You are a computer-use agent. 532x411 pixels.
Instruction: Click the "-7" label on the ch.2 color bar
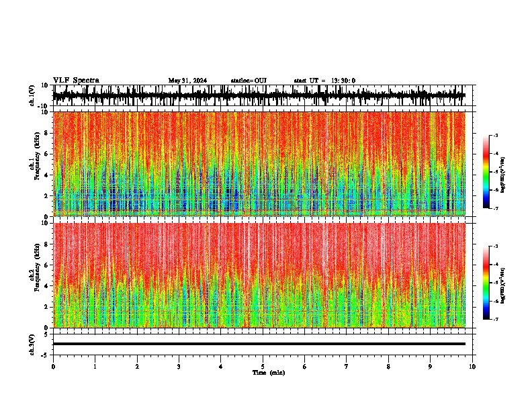(495, 320)
